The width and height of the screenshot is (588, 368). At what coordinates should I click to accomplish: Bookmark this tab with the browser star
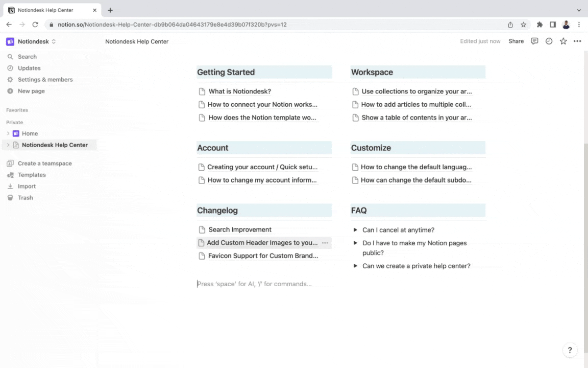pos(524,25)
